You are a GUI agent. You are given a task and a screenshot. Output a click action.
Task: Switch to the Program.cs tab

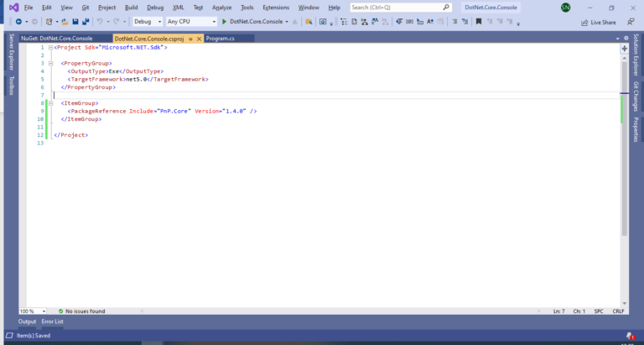click(x=220, y=39)
